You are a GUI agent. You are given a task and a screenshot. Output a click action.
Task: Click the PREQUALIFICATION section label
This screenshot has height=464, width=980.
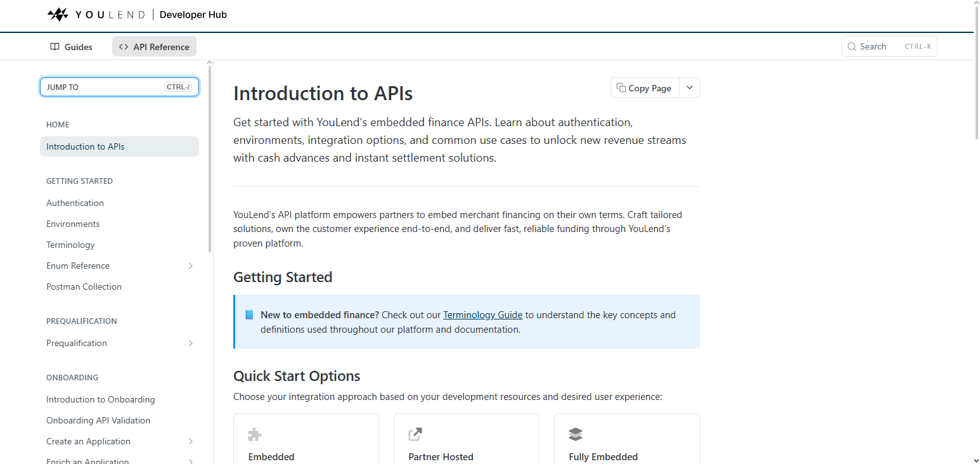click(82, 321)
